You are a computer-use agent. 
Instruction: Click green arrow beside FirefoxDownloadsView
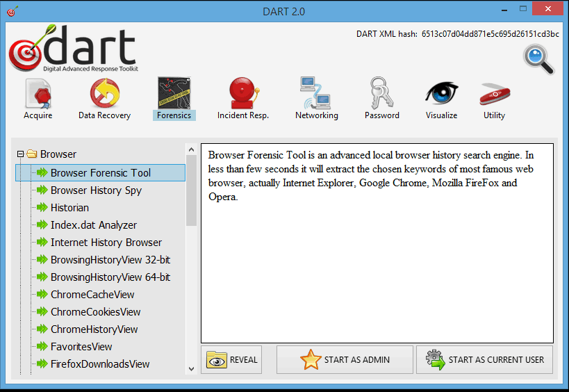pyautogui.click(x=42, y=364)
